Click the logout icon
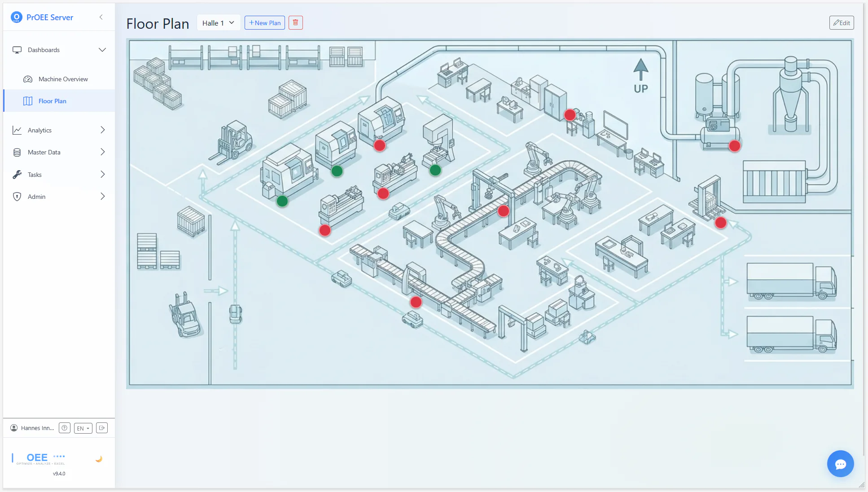Viewport: 868px width, 492px height. pyautogui.click(x=102, y=428)
